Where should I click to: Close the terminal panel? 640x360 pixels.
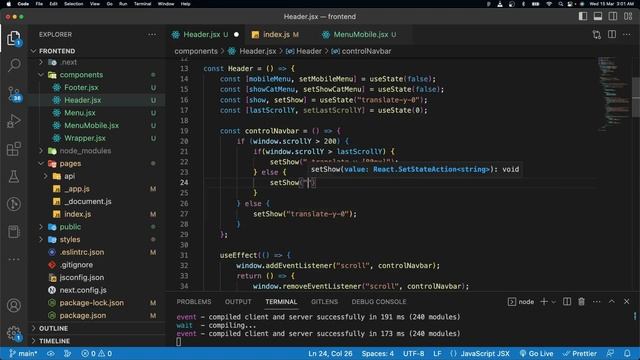(627, 302)
